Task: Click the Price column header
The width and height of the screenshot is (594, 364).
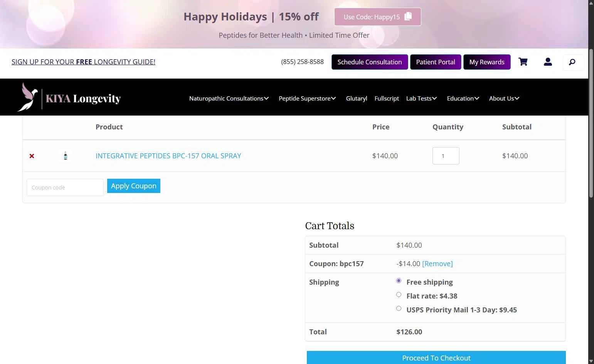Action: (381, 127)
